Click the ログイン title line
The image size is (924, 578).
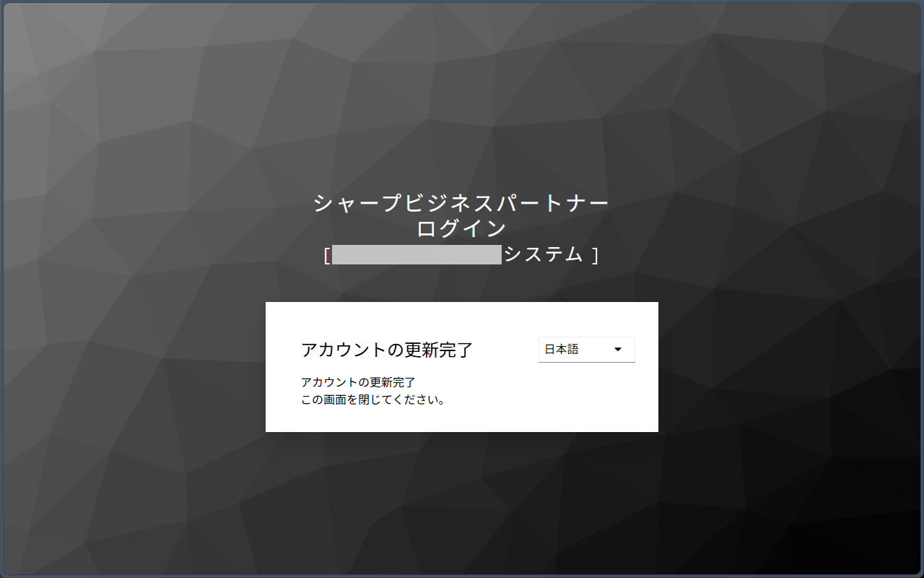point(461,229)
